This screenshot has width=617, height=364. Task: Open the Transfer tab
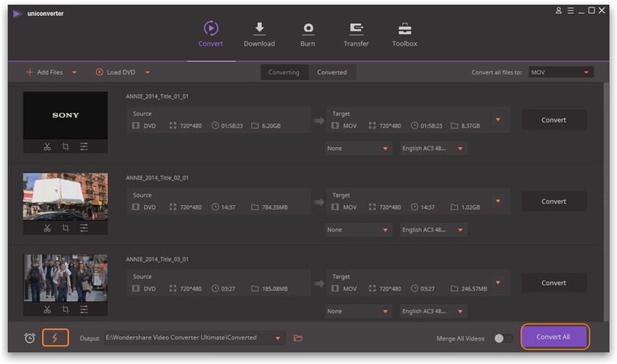356,35
